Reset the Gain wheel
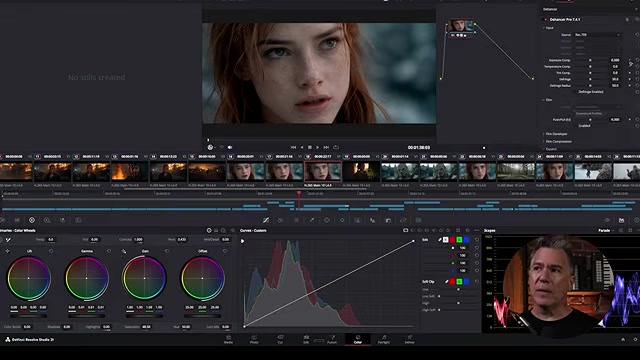 (167, 251)
